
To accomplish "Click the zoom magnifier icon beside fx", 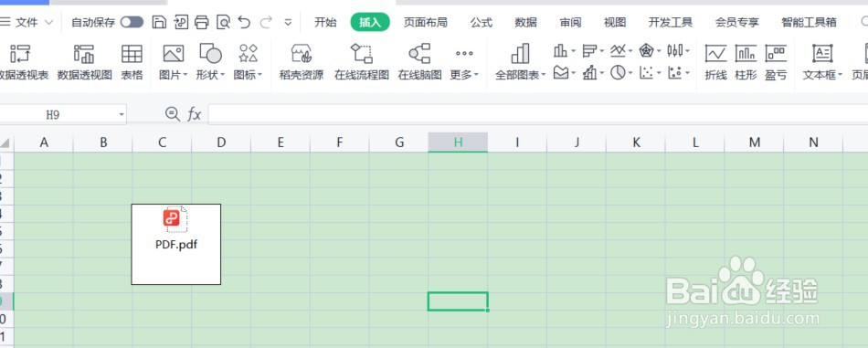I will pos(173,114).
